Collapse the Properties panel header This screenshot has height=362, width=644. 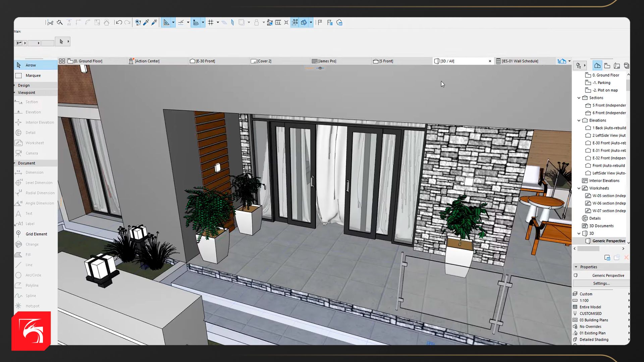tap(601, 267)
